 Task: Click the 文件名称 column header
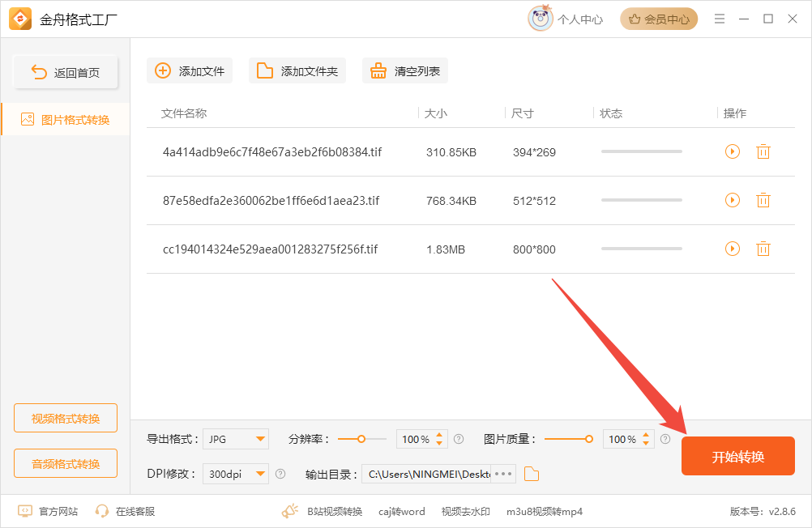(184, 113)
